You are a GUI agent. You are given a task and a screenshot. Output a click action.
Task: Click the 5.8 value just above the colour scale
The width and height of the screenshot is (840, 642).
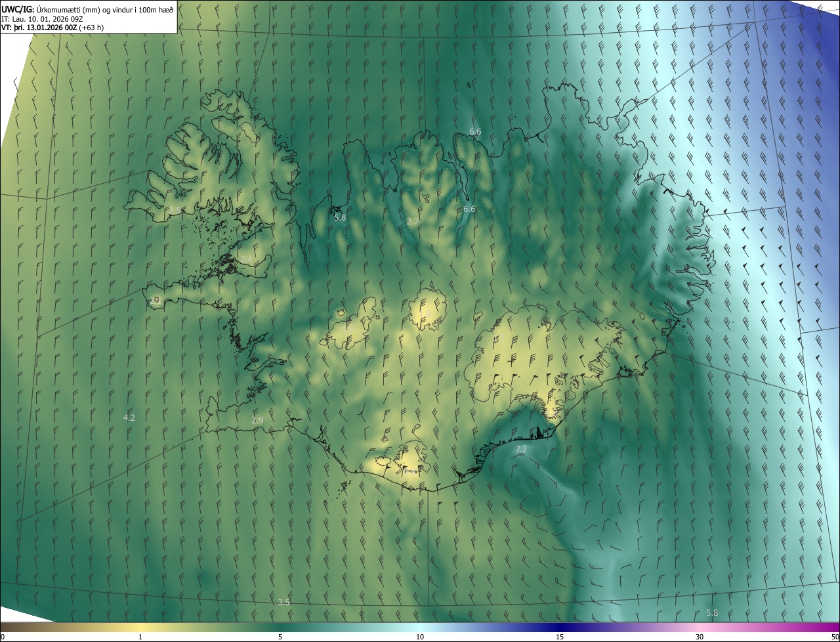click(x=712, y=612)
